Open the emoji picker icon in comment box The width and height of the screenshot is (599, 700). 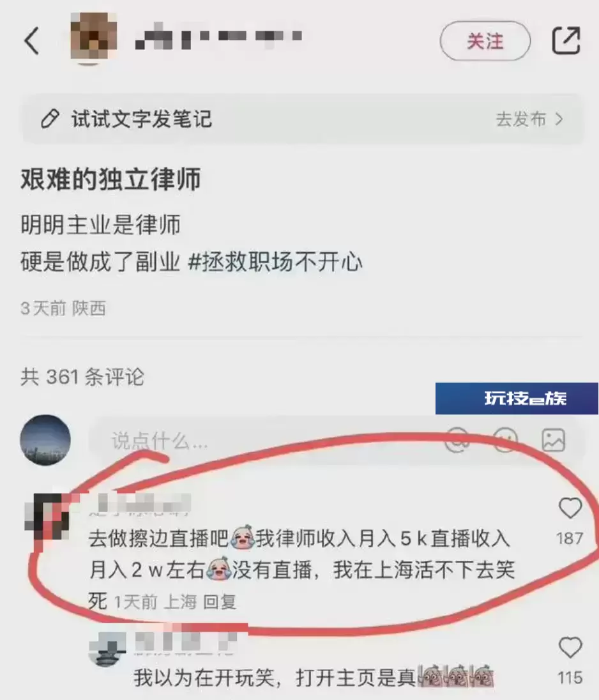coord(505,439)
